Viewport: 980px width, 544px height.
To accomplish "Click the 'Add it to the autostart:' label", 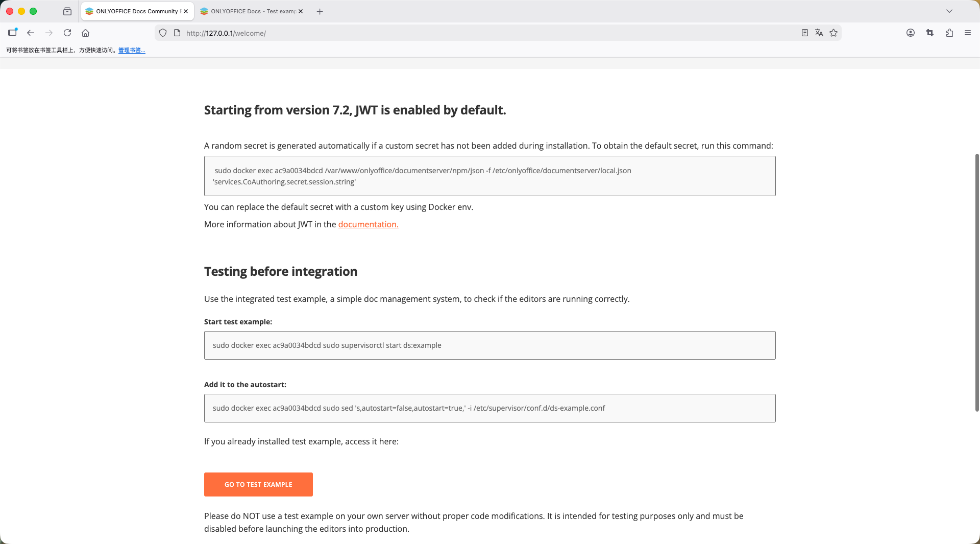I will click(x=245, y=385).
